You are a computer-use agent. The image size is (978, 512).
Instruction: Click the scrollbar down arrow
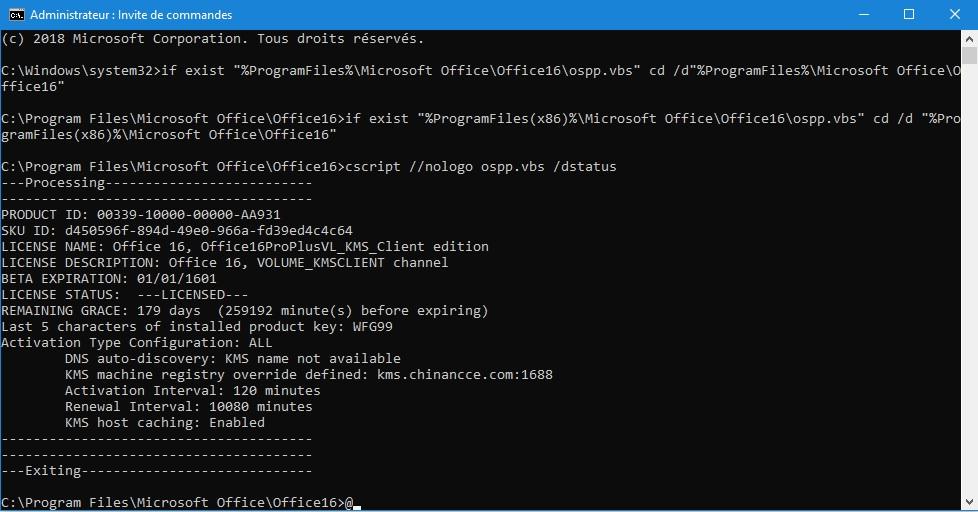[x=969, y=501]
